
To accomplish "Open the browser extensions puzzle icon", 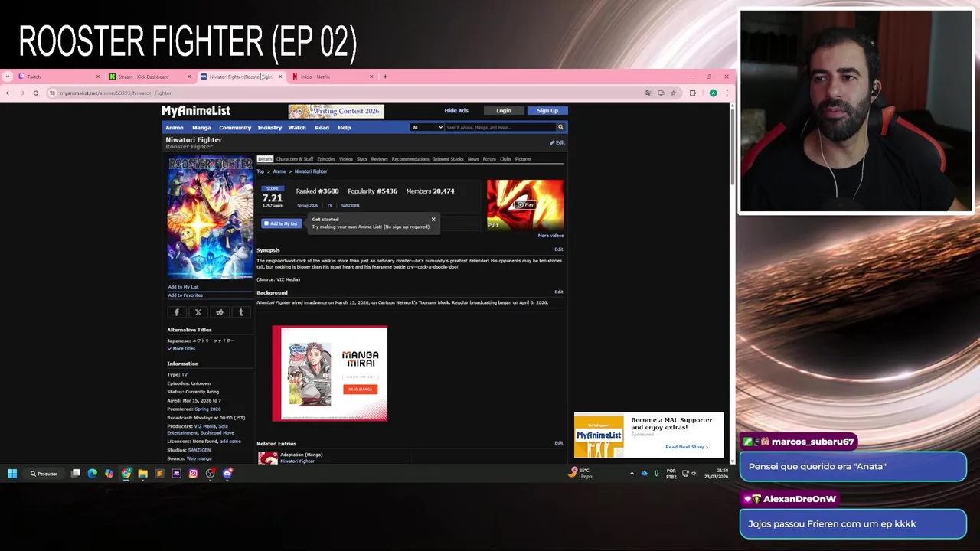I will [693, 93].
